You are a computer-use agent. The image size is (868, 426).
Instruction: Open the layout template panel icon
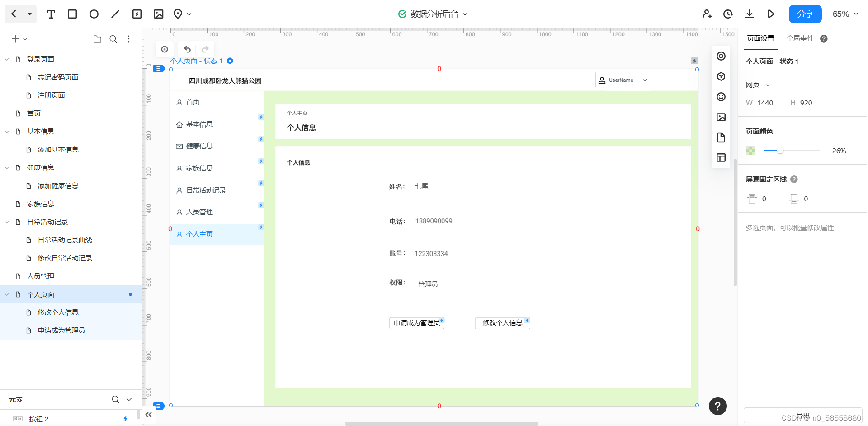point(721,158)
